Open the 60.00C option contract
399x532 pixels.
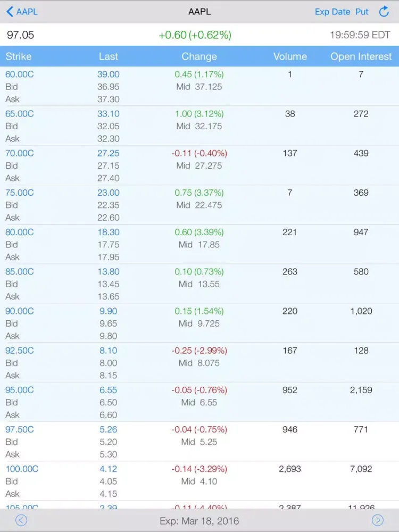(20, 74)
